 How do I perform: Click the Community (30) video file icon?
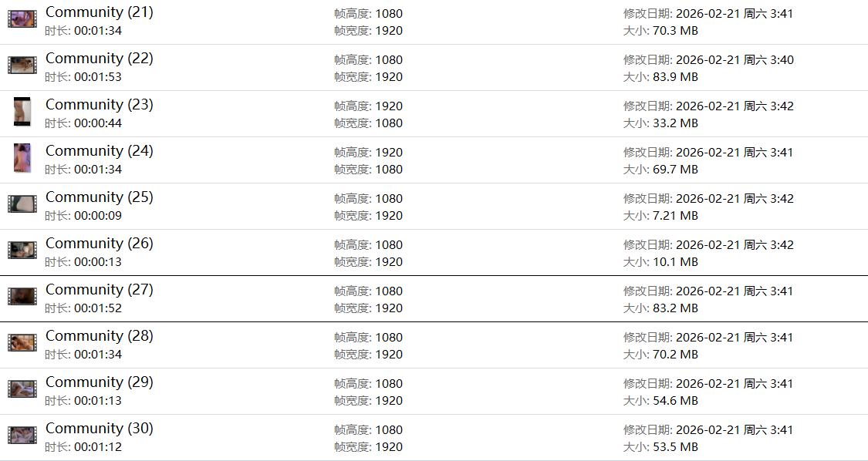click(x=22, y=436)
